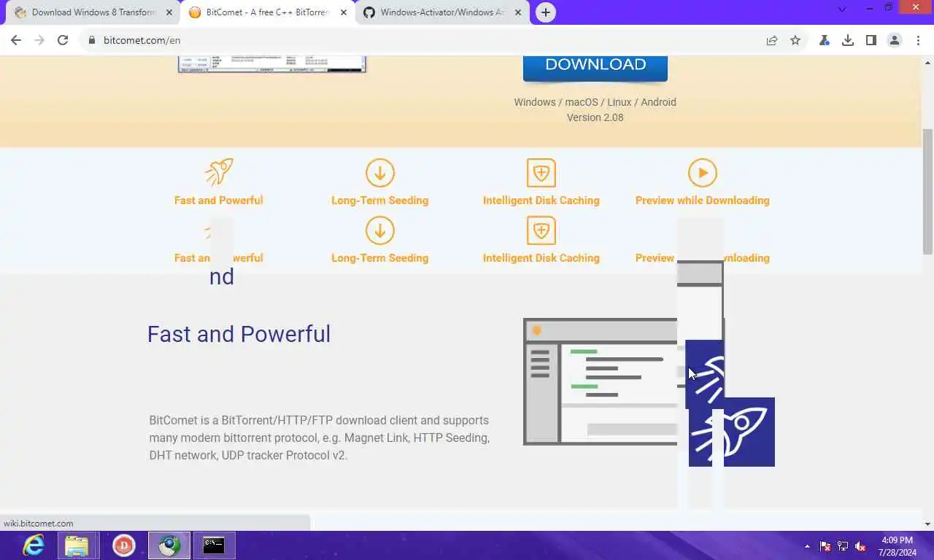The height and width of the screenshot is (560, 934).
Task: Open the tab search chevron
Action: 842,9
